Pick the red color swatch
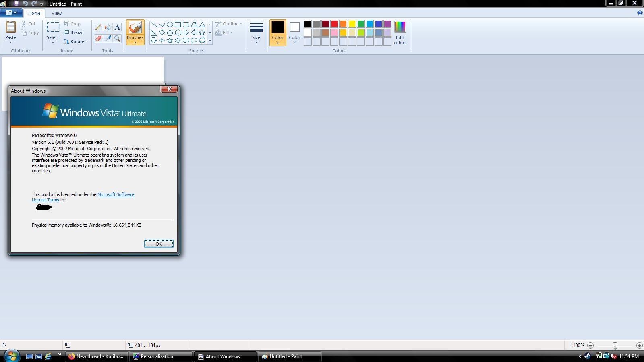Image resolution: width=644 pixels, height=362 pixels. click(334, 24)
